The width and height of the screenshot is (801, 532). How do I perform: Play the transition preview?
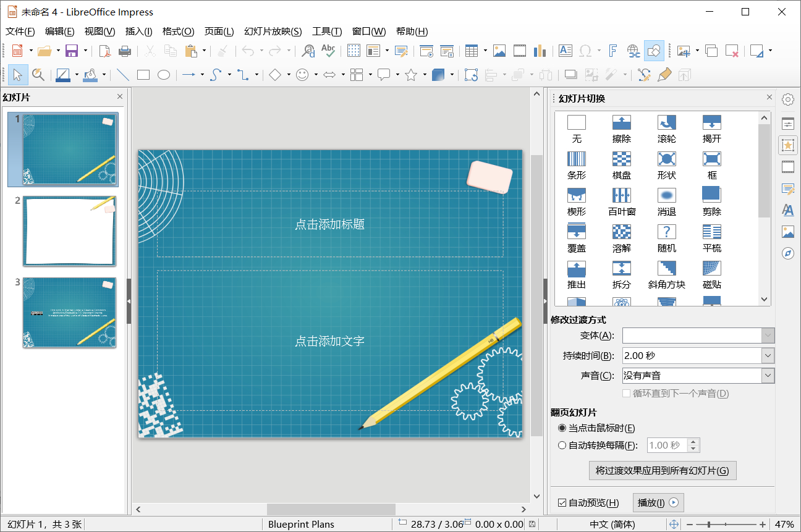click(658, 502)
